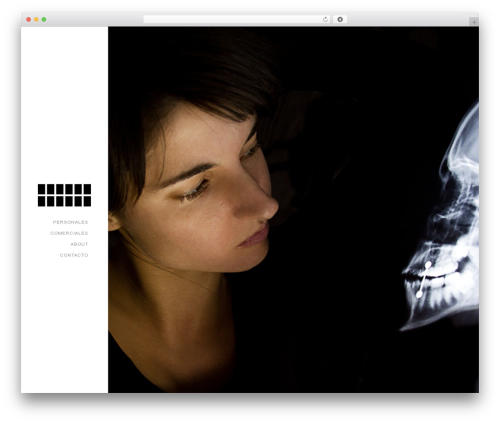Screen dimensions: 500x423
Task: Click the round downloads icon beside address bar
Action: pyautogui.click(x=340, y=19)
